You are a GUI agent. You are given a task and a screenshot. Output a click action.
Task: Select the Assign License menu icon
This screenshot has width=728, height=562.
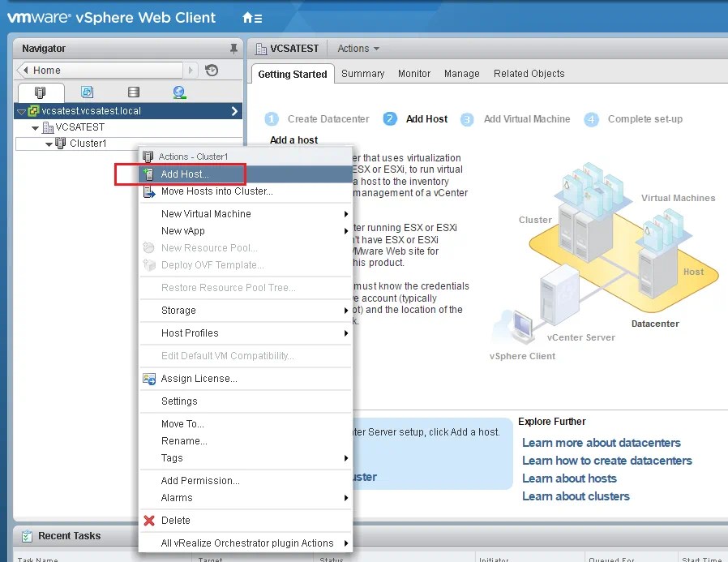pyautogui.click(x=150, y=378)
